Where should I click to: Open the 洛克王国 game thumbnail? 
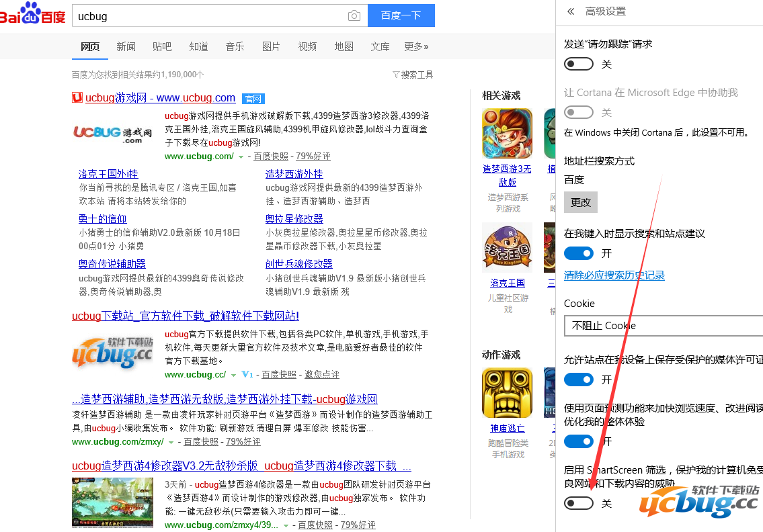[x=507, y=247]
